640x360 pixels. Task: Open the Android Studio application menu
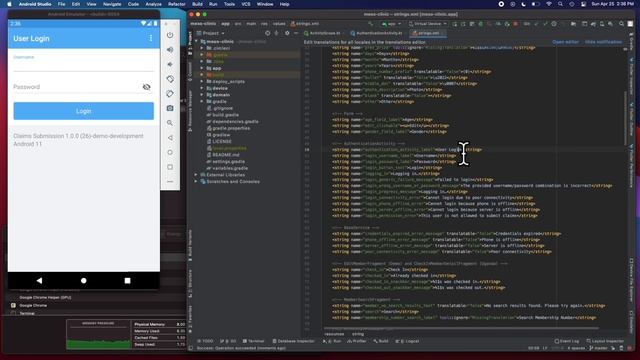[x=35, y=4]
